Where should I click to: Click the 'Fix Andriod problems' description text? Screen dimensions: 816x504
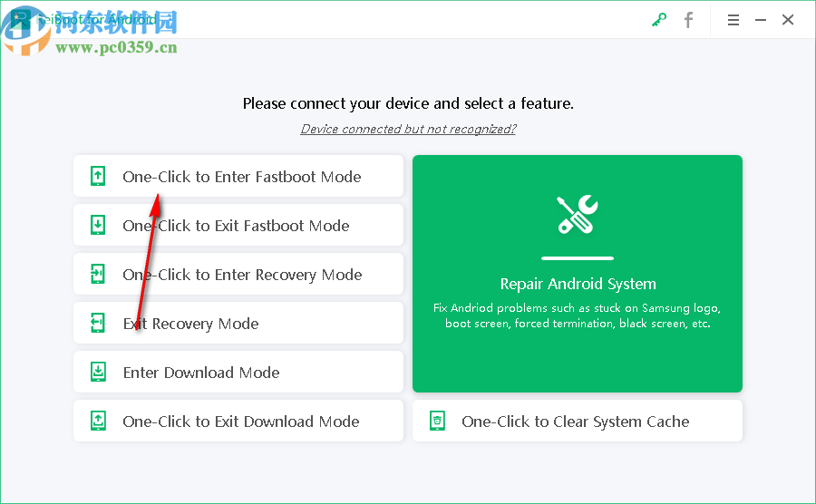[x=578, y=315]
